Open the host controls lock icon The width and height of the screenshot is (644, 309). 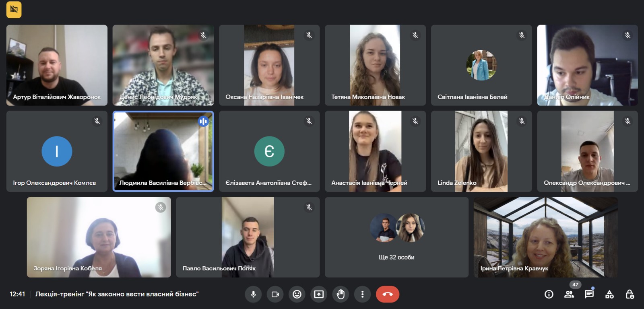pyautogui.click(x=630, y=295)
